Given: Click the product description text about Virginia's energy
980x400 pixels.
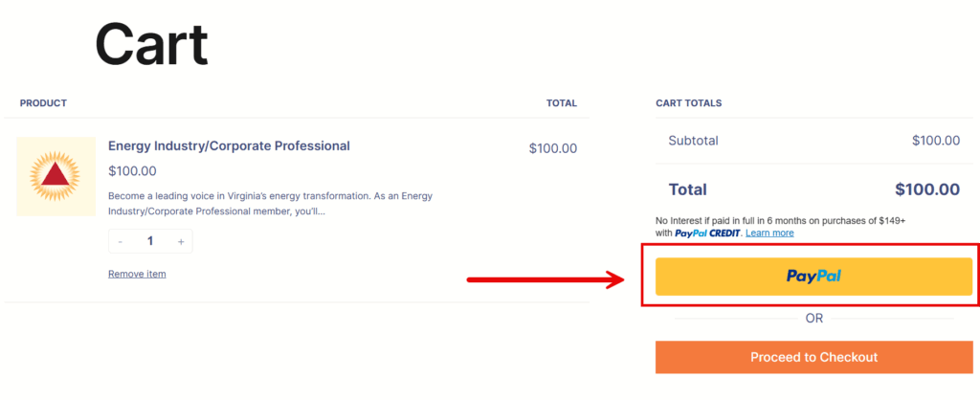Looking at the screenshot, I should [x=270, y=204].
